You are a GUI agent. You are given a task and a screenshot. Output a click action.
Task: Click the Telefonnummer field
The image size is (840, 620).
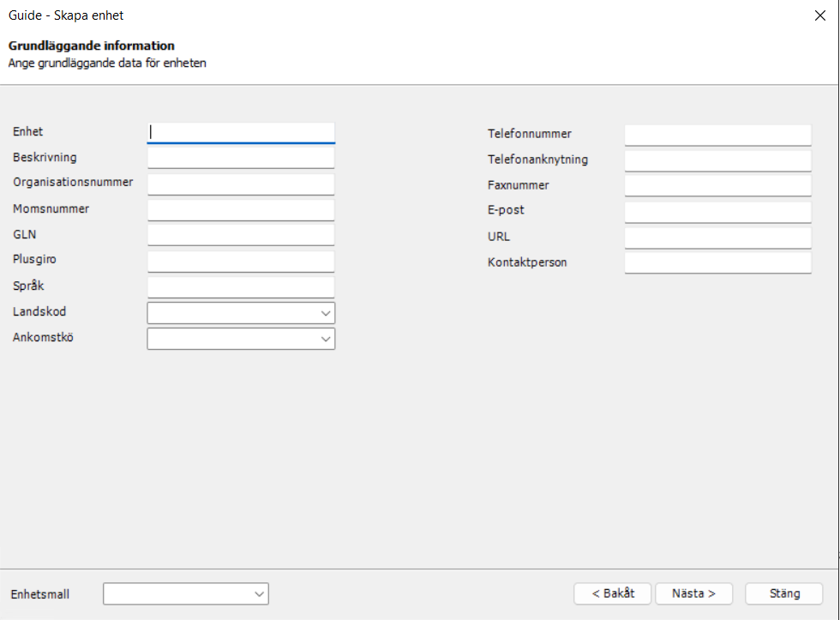[x=717, y=134]
